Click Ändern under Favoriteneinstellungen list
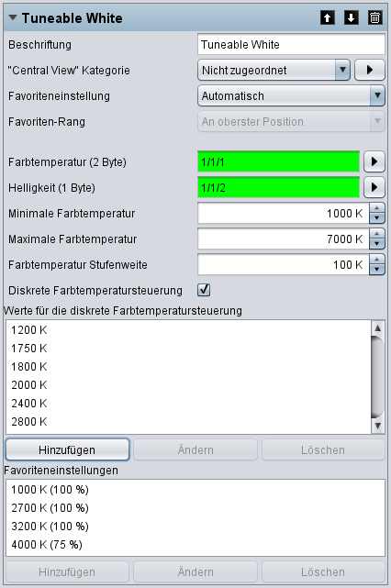The width and height of the screenshot is (391, 588). click(195, 571)
